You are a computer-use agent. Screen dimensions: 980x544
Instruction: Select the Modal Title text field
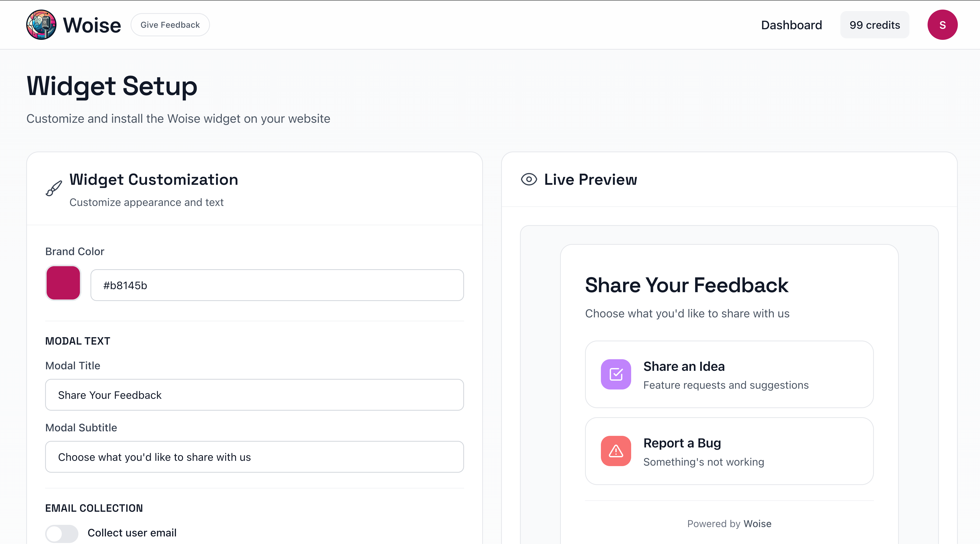254,395
